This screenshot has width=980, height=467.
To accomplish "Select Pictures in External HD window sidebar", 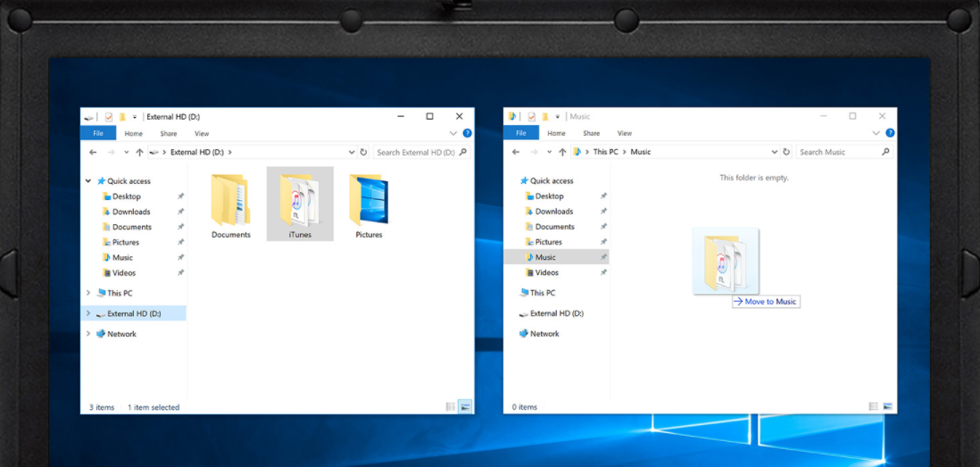I will pyautogui.click(x=126, y=242).
